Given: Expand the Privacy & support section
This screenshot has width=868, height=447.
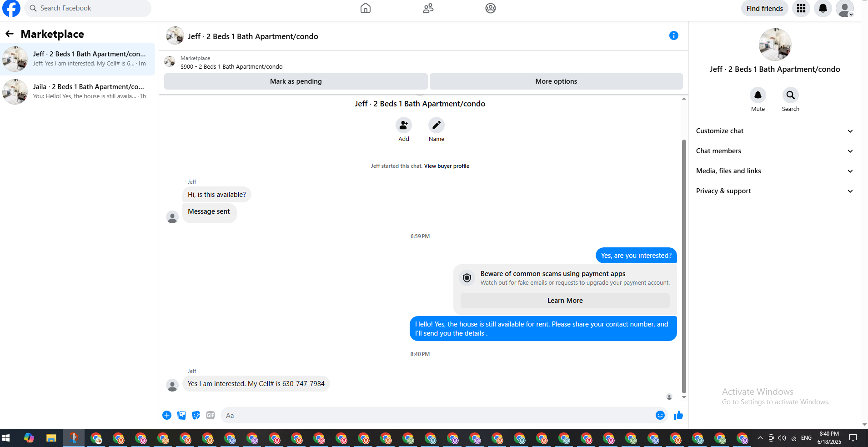Looking at the screenshot, I should [774, 191].
